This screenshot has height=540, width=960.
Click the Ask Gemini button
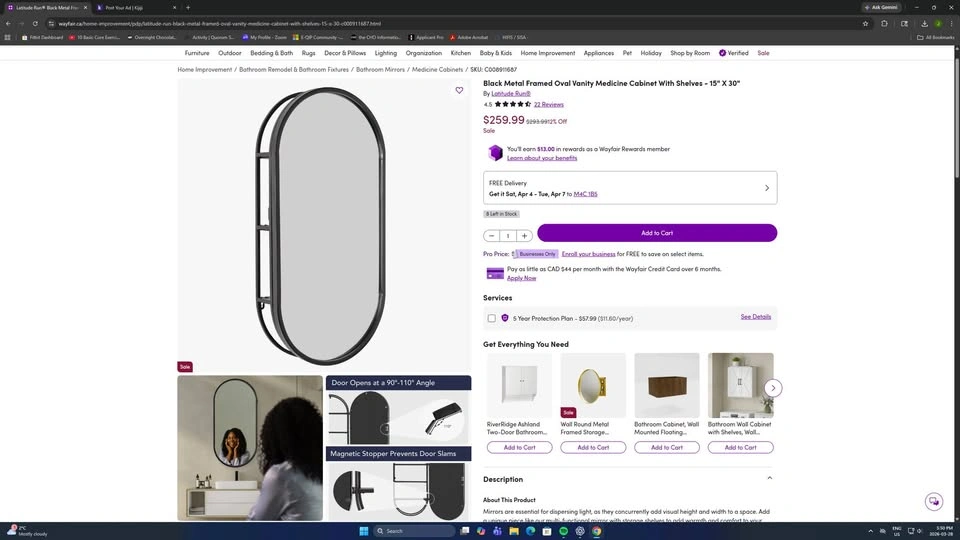(x=882, y=7)
